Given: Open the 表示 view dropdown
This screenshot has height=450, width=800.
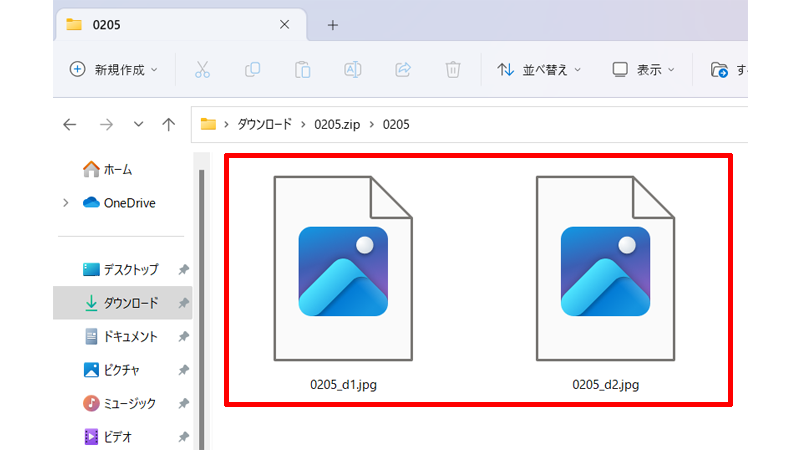Looking at the screenshot, I should pyautogui.click(x=643, y=69).
